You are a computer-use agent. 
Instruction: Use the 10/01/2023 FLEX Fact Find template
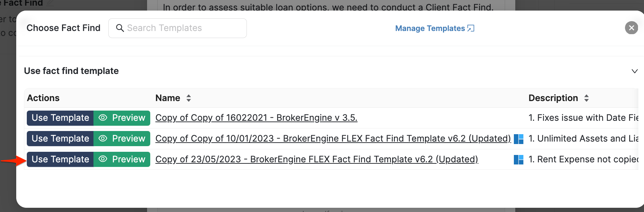click(x=60, y=139)
